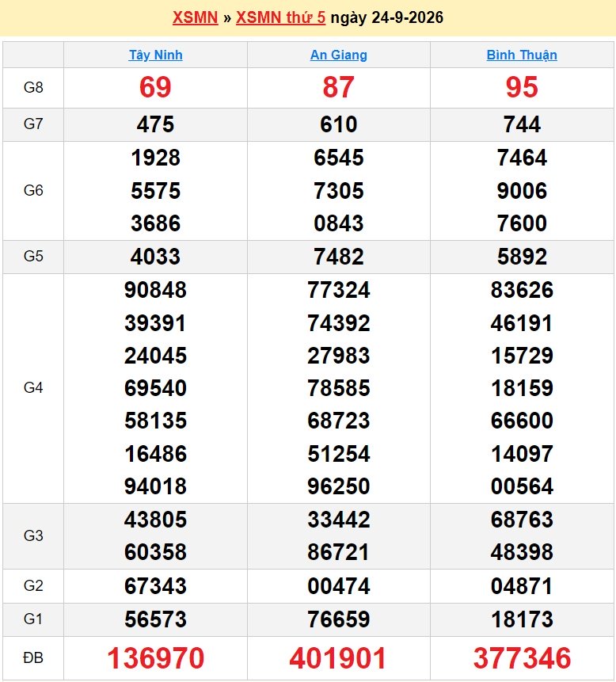Click G7 value 744
This screenshot has width=616, height=682.
click(x=522, y=124)
